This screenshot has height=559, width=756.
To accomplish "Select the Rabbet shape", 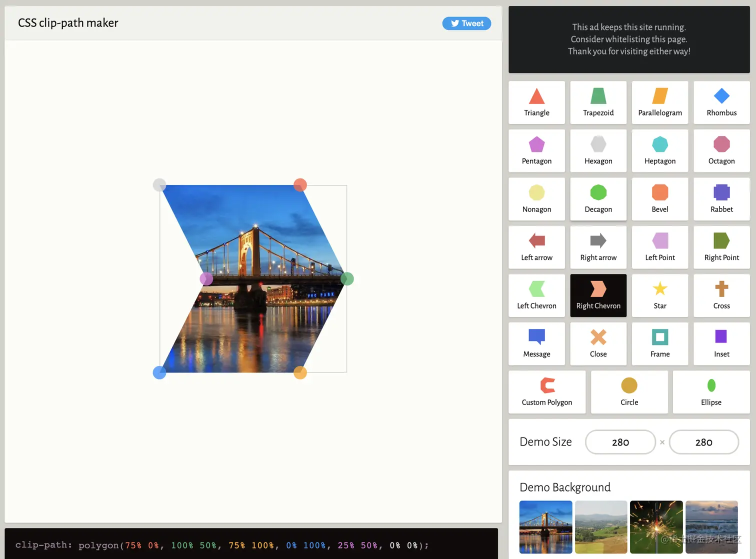I will pos(721,199).
